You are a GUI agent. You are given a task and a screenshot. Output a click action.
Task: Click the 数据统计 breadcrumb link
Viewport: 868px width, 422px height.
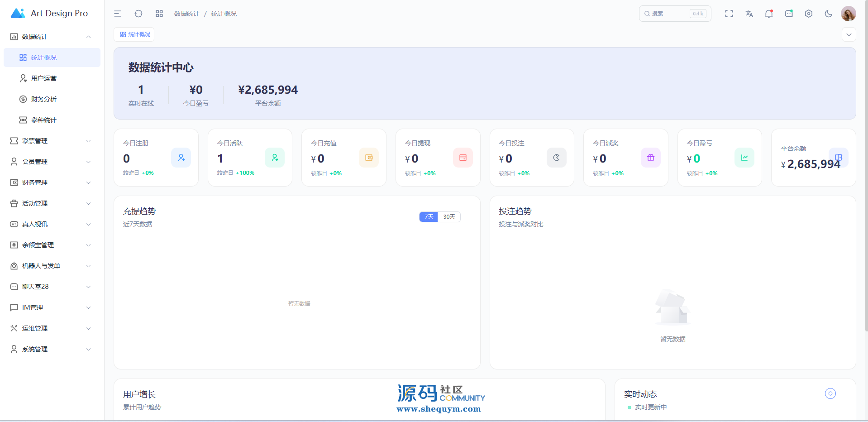coord(186,14)
